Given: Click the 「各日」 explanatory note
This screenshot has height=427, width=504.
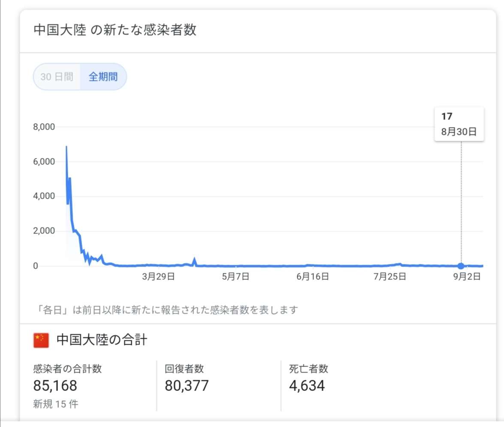Looking at the screenshot, I should click(x=166, y=310).
